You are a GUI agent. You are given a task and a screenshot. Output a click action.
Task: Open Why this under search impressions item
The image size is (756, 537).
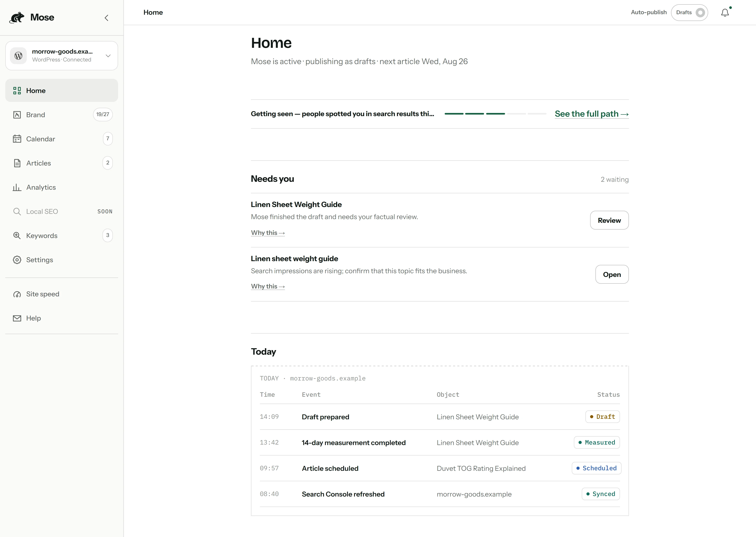click(268, 286)
